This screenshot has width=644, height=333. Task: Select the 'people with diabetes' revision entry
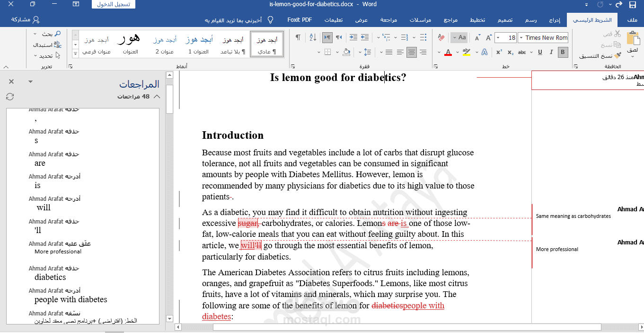pos(71,299)
